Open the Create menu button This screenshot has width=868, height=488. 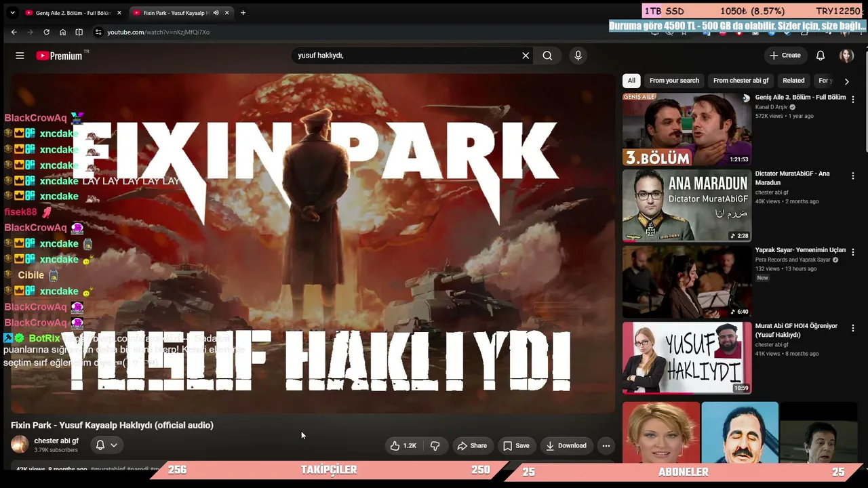pyautogui.click(x=785, y=56)
